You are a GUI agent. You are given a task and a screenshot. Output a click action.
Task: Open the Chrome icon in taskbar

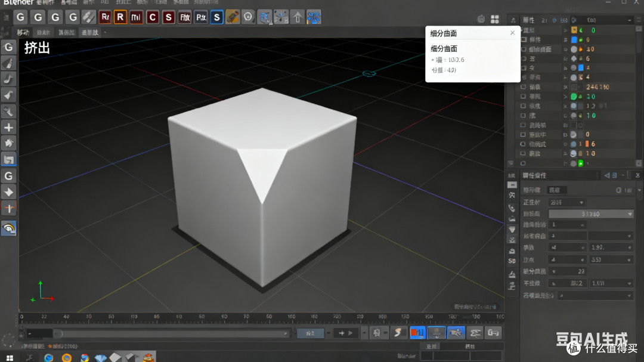pos(85,357)
